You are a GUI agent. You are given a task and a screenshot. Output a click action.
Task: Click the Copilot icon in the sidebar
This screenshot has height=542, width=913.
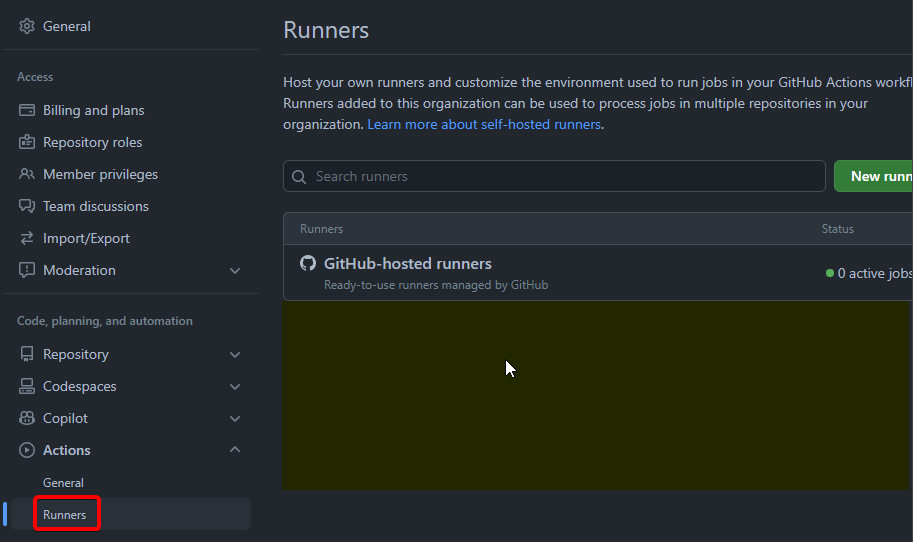[27, 418]
